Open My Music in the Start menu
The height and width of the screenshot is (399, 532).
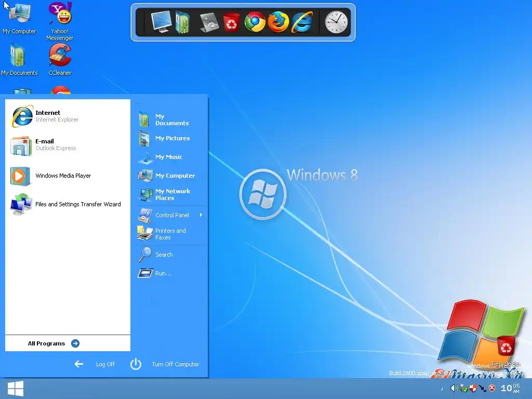pyautogui.click(x=170, y=157)
